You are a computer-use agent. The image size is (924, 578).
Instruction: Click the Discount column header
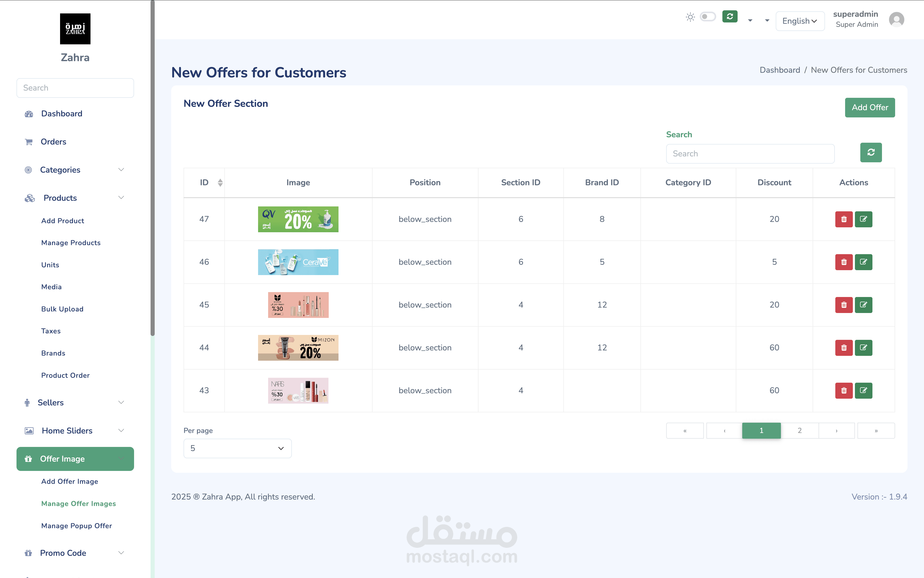[x=774, y=183]
